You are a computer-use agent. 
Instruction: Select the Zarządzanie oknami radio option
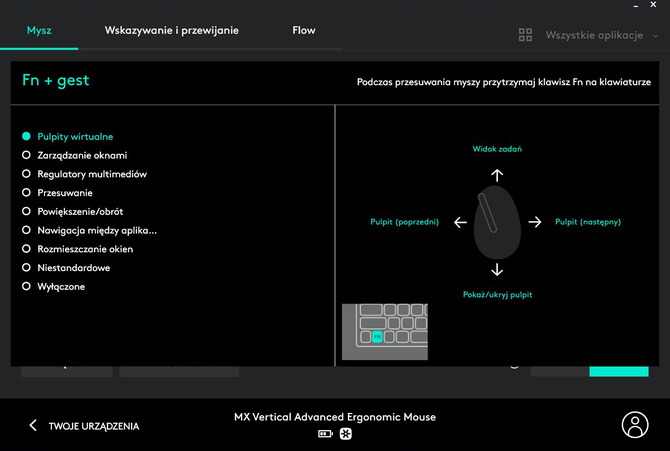pos(27,155)
